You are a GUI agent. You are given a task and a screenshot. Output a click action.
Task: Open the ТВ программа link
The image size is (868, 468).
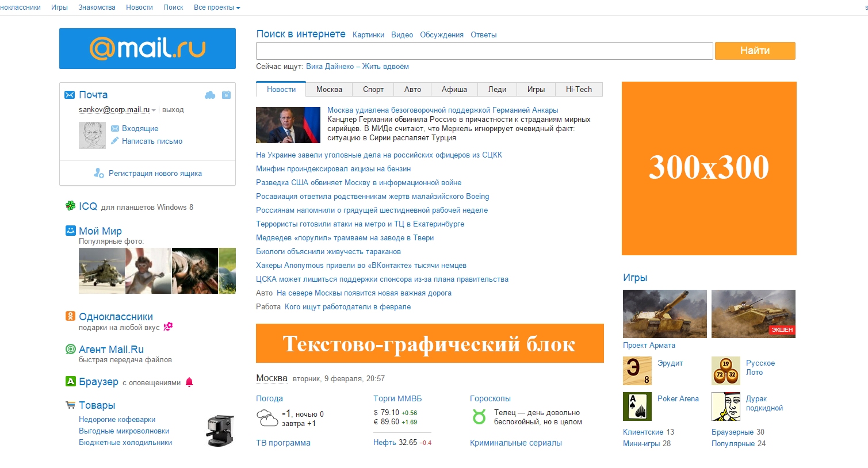tap(283, 443)
